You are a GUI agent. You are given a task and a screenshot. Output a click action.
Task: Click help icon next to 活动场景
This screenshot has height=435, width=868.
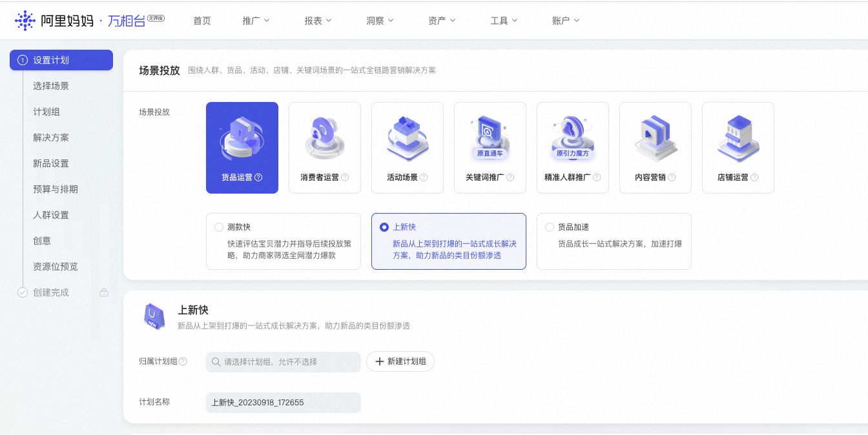click(424, 177)
